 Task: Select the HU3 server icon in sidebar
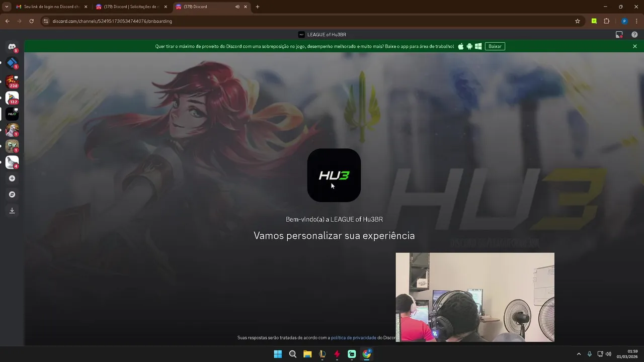[x=12, y=114]
